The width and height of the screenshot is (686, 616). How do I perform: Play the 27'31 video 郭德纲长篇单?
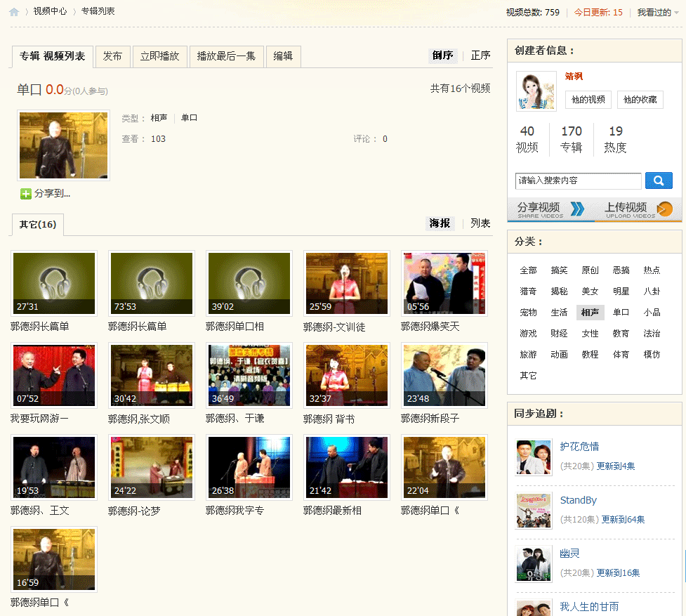pos(54,284)
